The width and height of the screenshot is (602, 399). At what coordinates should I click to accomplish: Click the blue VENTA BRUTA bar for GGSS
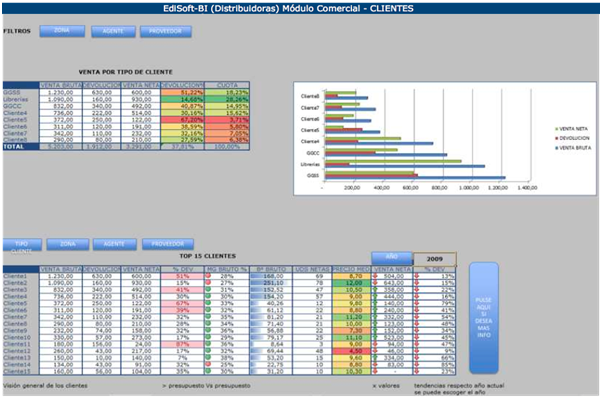click(x=415, y=178)
